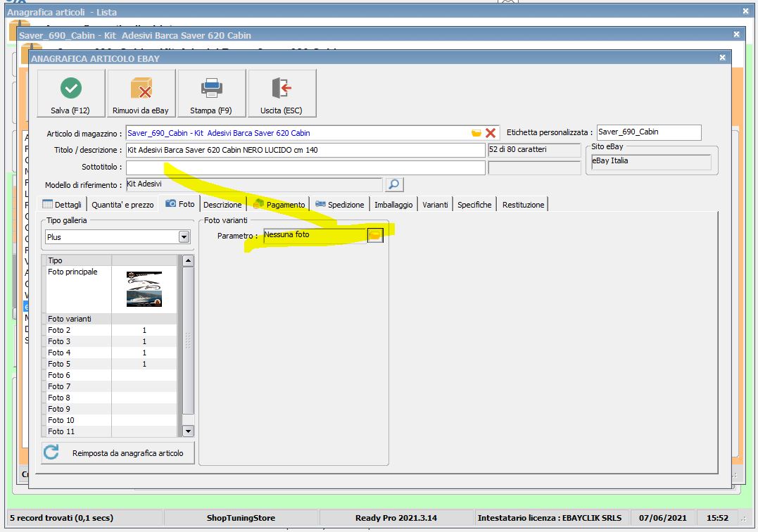Select the Foto 8 row
The width and height of the screenshot is (758, 532).
pos(112,398)
